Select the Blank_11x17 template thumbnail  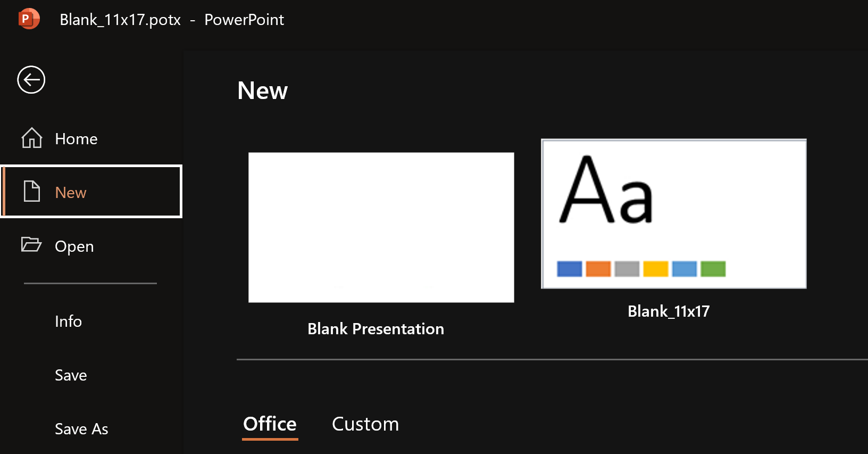click(x=674, y=214)
